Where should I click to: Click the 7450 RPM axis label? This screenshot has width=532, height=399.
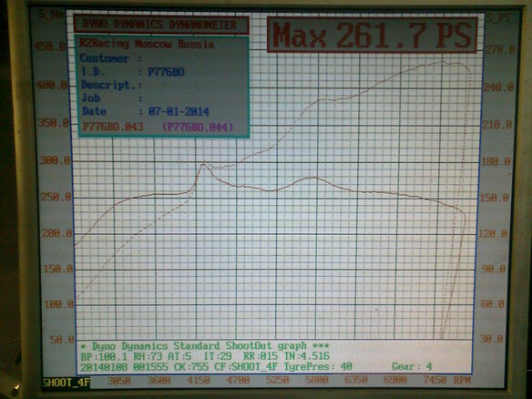coord(435,380)
